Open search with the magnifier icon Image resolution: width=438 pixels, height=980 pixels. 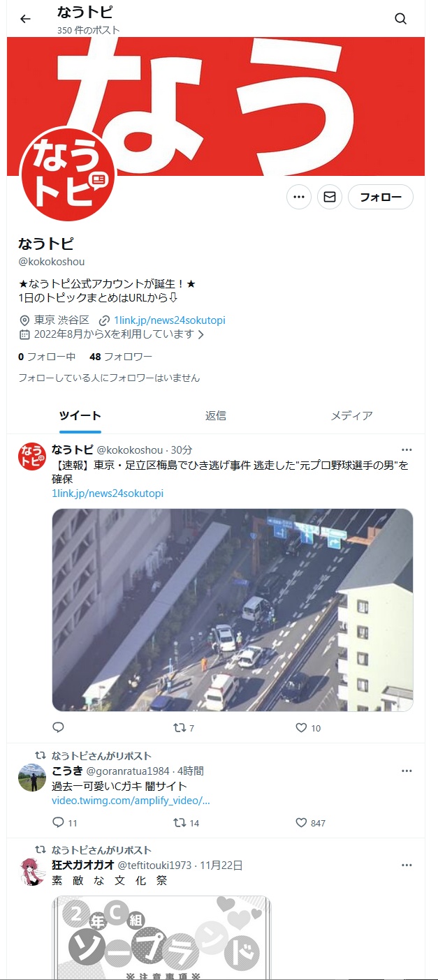coord(400,19)
